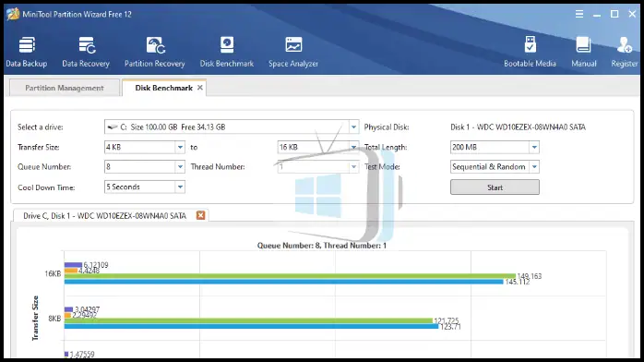The height and width of the screenshot is (362, 644).
Task: Expand the Total Length dropdown
Action: 534,147
